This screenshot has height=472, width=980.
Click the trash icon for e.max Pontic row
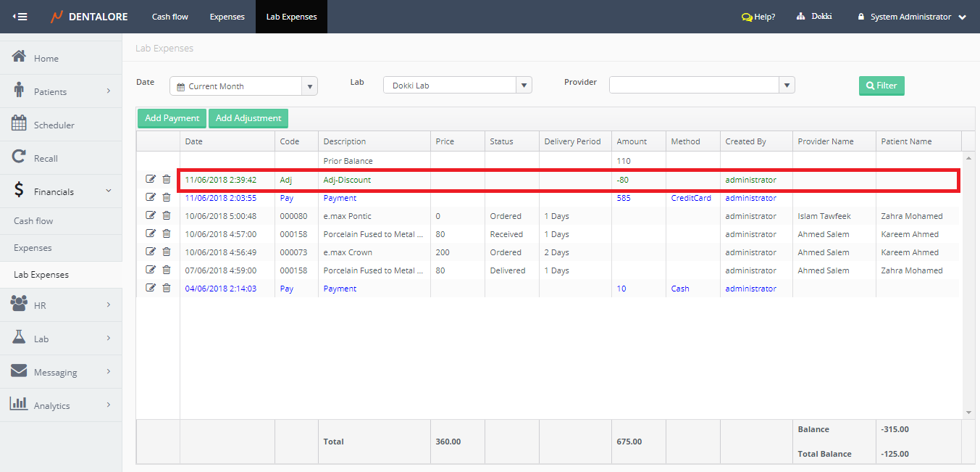click(167, 215)
